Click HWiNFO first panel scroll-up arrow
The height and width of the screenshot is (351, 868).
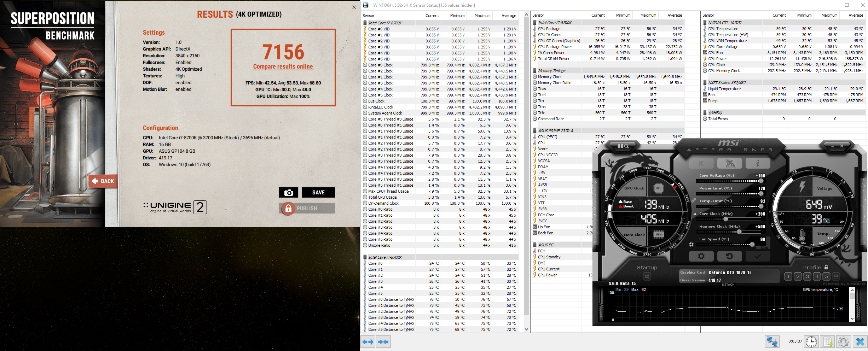point(527,15)
